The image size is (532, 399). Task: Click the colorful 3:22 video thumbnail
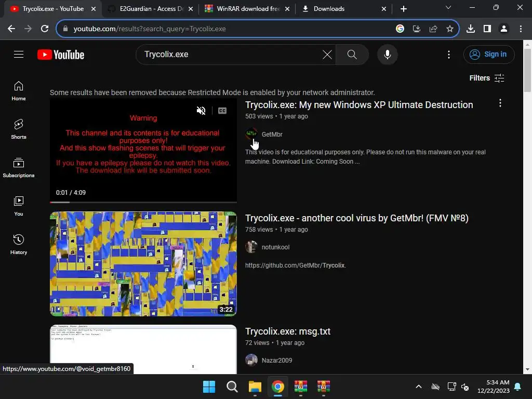(x=143, y=264)
